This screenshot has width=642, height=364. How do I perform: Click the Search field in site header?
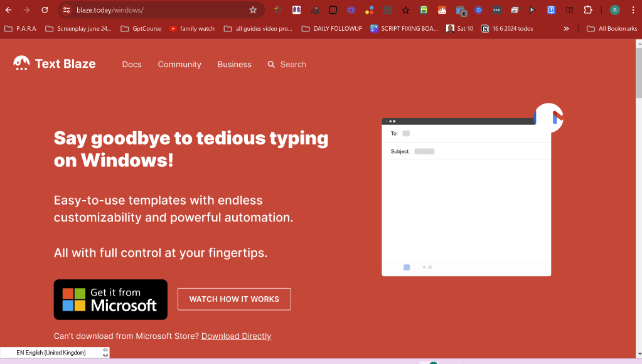[287, 64]
